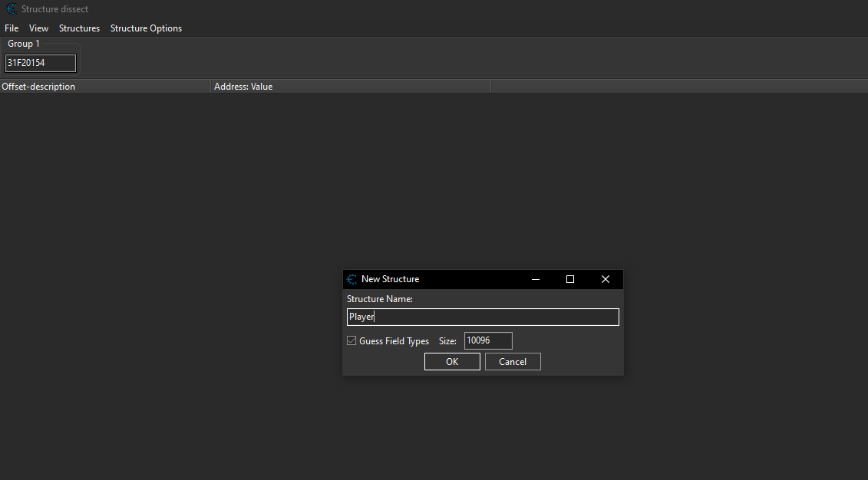Click the Address: Value column header
Image resolution: width=868 pixels, height=480 pixels.
coord(350,87)
